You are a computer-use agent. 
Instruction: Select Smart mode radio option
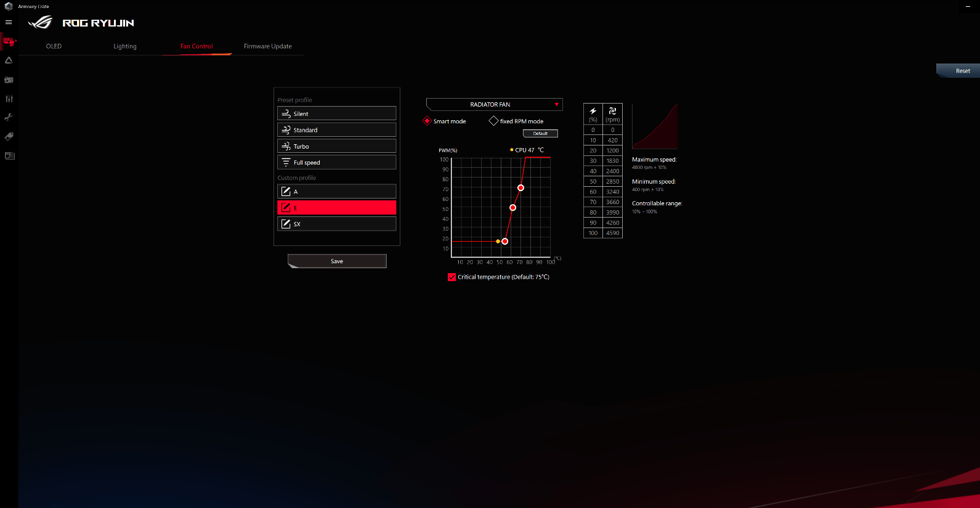pos(427,121)
